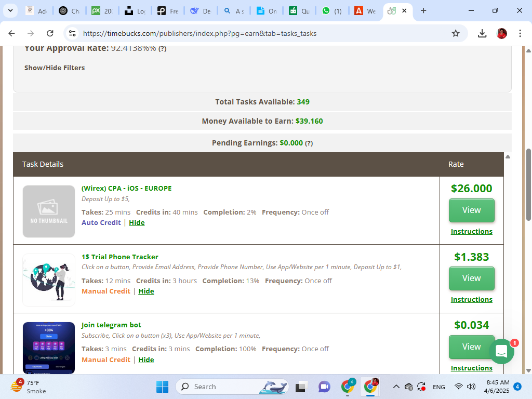Click the bookmark star icon in address bar
This screenshot has height=399, width=532.
pyautogui.click(x=456, y=33)
